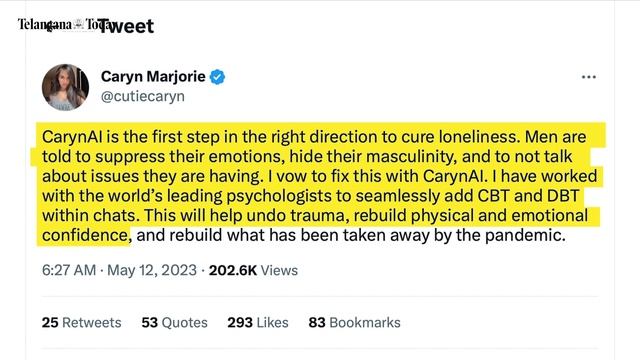This screenshot has width=640, height=360.
Task: Open the three-dot more options menu
Action: (589, 77)
